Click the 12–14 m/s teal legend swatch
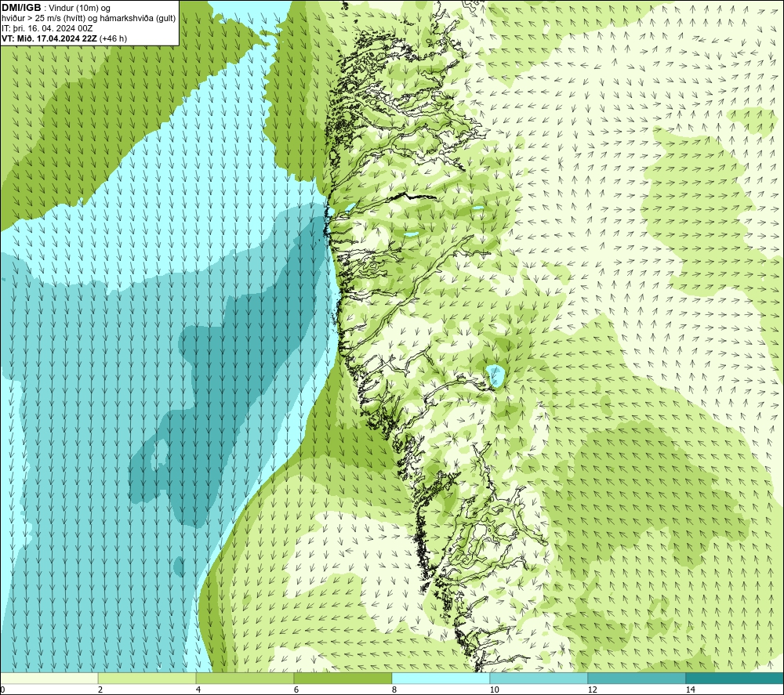Viewport: 784px width, 695px height. click(637, 678)
